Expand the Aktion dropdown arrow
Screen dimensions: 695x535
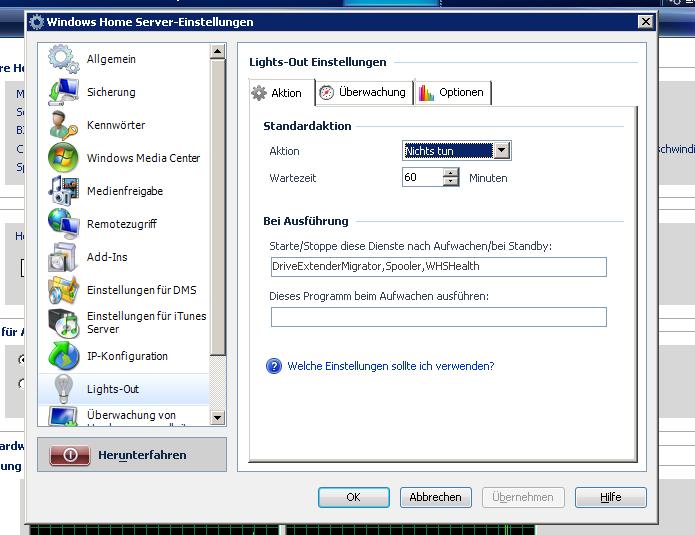tap(501, 151)
